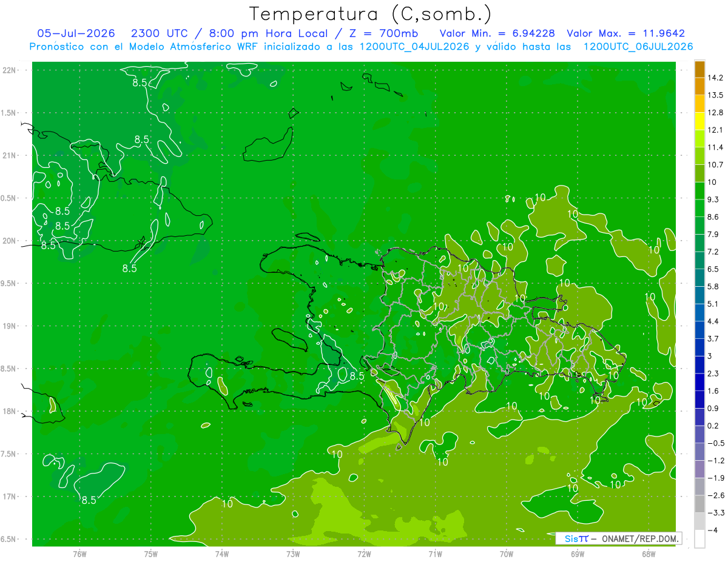The image size is (728, 562).
Task: Click the longitude label '71W'
Action: tap(435, 554)
